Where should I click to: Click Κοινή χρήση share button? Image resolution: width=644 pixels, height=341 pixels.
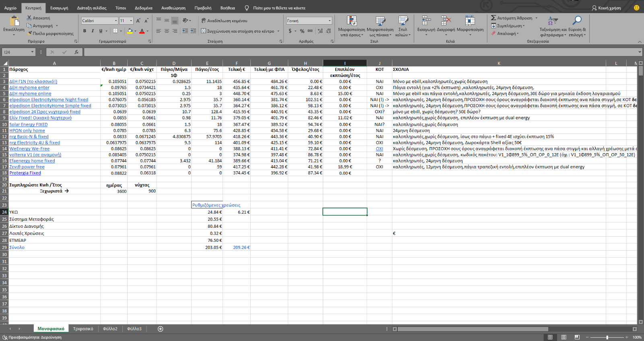point(606,8)
